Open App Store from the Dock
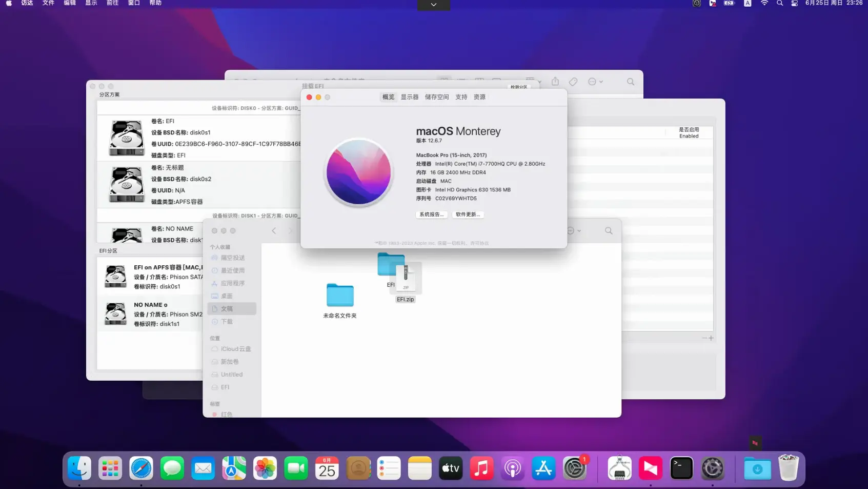Screen dimensions: 868x489 (543, 468)
